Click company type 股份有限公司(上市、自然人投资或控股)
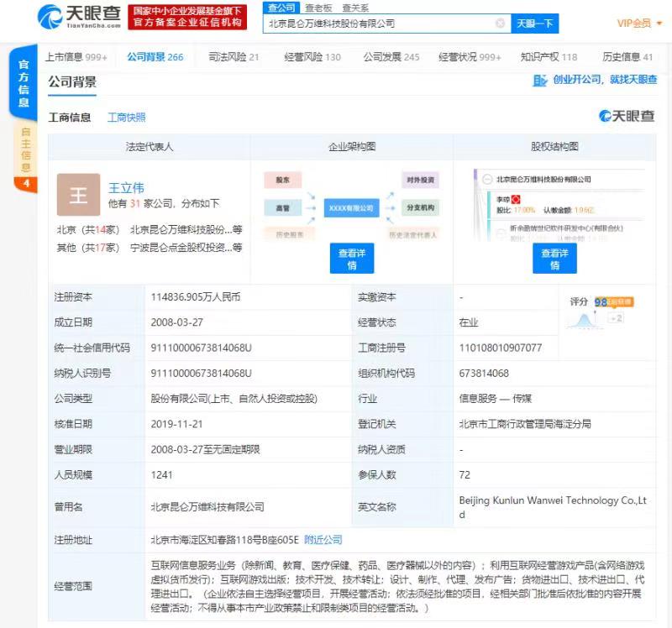This screenshot has height=628, width=672. (x=234, y=399)
